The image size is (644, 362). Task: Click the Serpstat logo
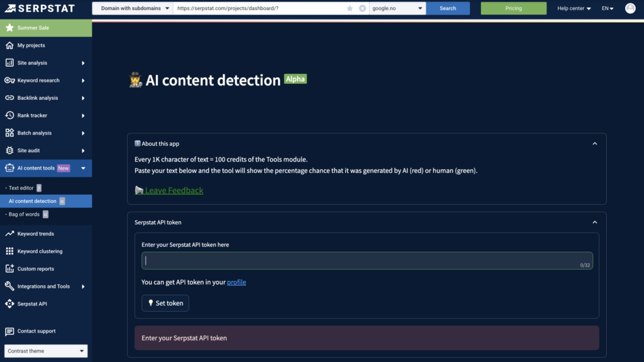[x=40, y=8]
